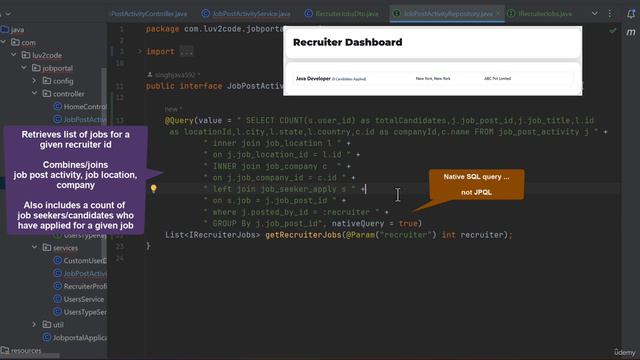Click class icon beside JobportalApplica file

click(x=47, y=338)
